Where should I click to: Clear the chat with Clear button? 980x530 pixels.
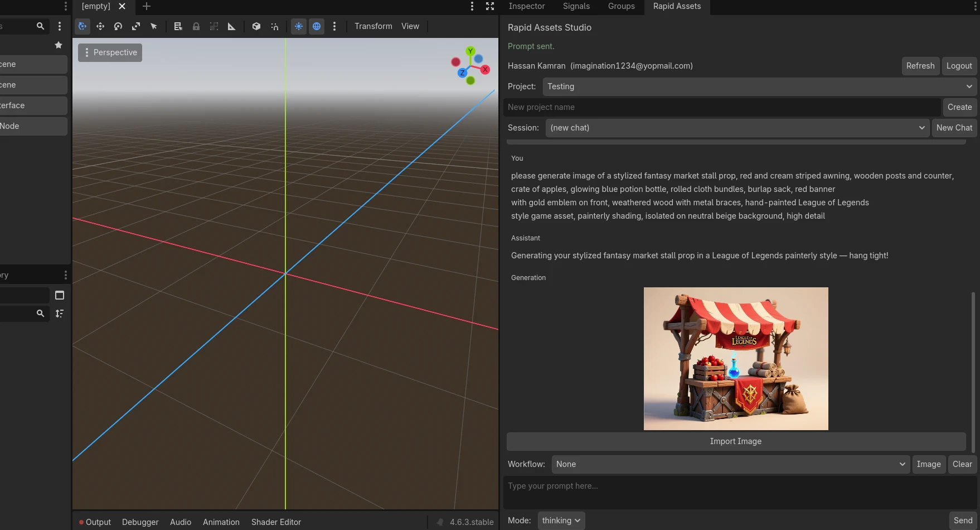(x=962, y=464)
